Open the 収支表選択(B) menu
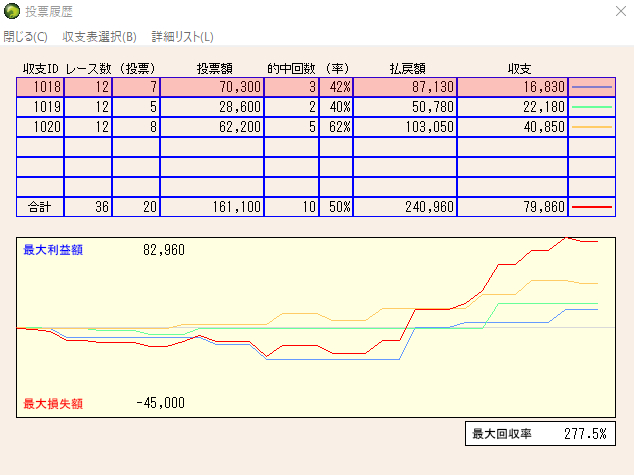The width and height of the screenshot is (634, 475). point(99,37)
